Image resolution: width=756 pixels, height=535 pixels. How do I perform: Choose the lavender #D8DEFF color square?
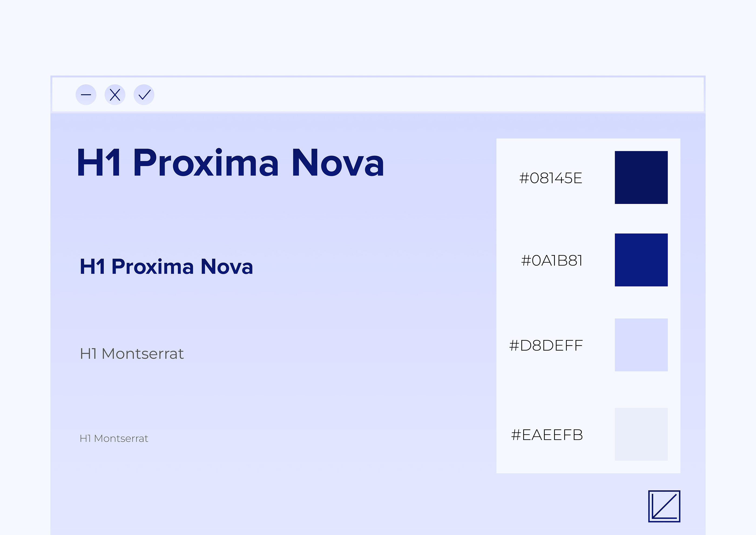point(641,345)
